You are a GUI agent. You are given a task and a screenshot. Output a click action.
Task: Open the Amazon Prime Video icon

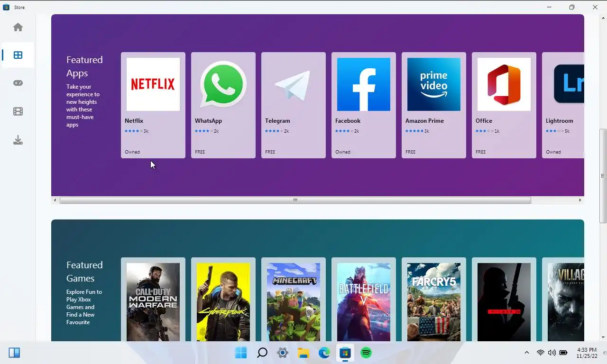434,84
